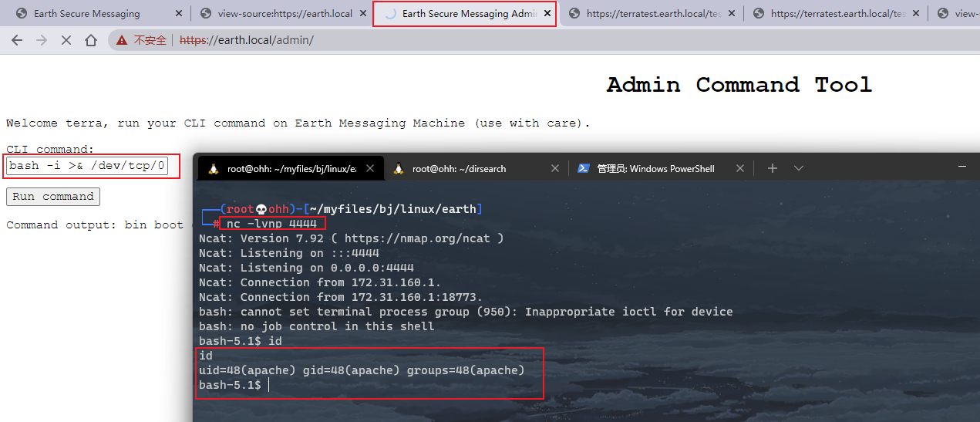Viewport: 980px width, 422px height.
Task: Open a new terminal tab
Action: pos(773,168)
